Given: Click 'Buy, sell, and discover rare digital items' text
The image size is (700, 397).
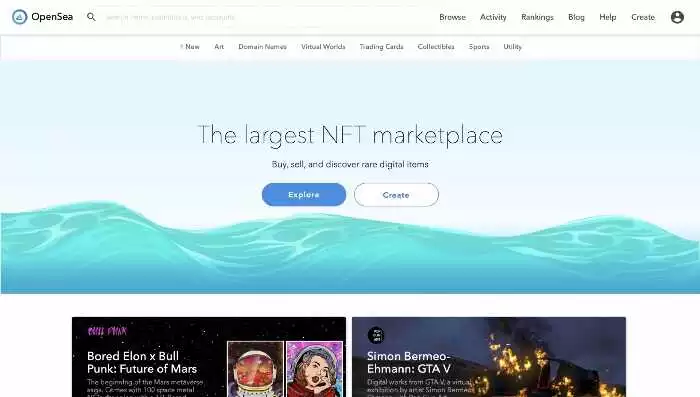Looking at the screenshot, I should point(350,164).
